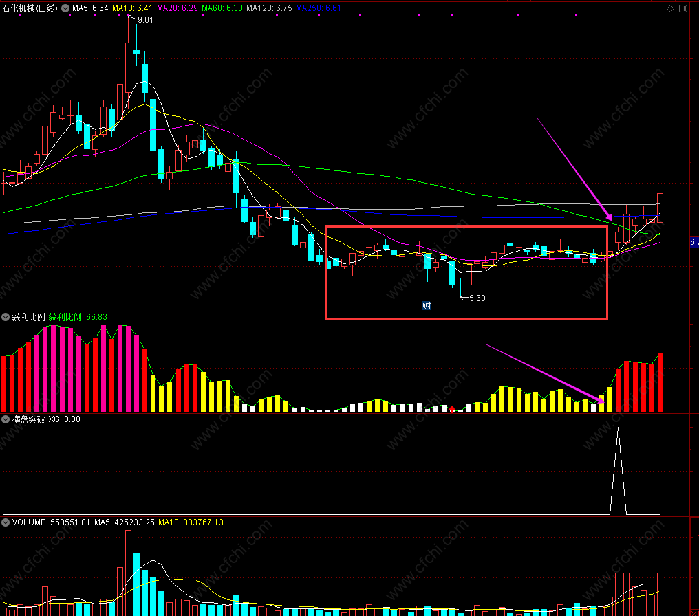
Task: Select the 横盘突破 panel title
Action: (x=28, y=419)
